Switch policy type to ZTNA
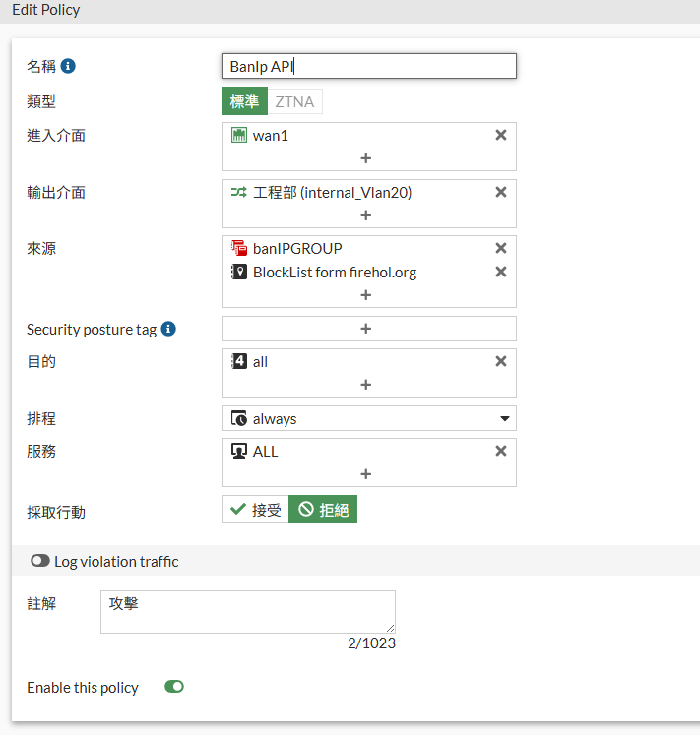Image resolution: width=700 pixels, height=735 pixels. point(295,101)
